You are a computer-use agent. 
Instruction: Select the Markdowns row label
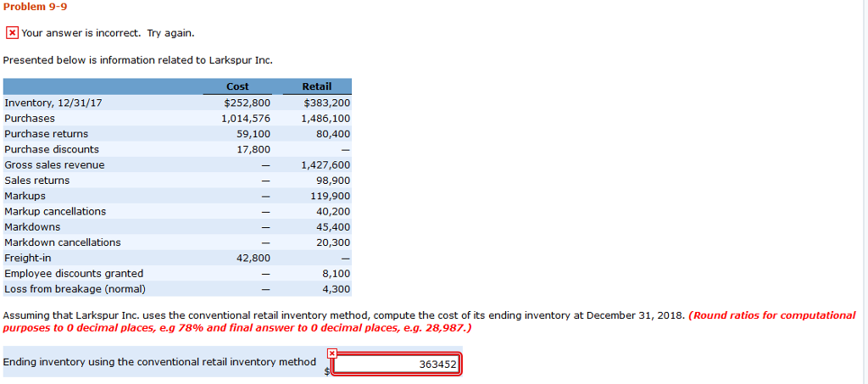click(x=32, y=227)
